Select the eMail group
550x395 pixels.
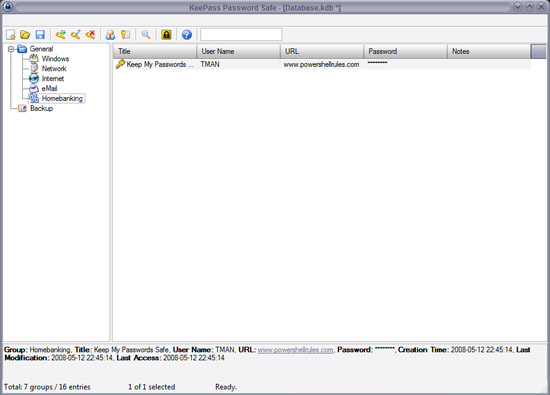coord(49,88)
